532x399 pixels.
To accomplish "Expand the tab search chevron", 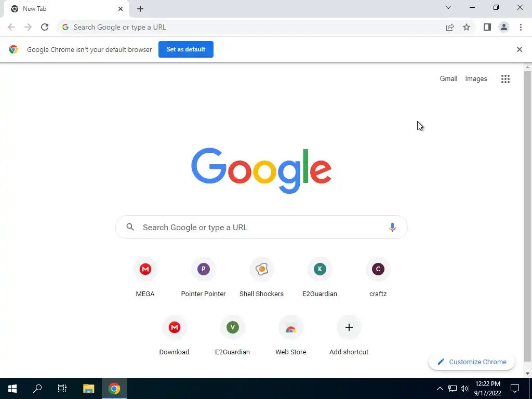I will [x=448, y=7].
